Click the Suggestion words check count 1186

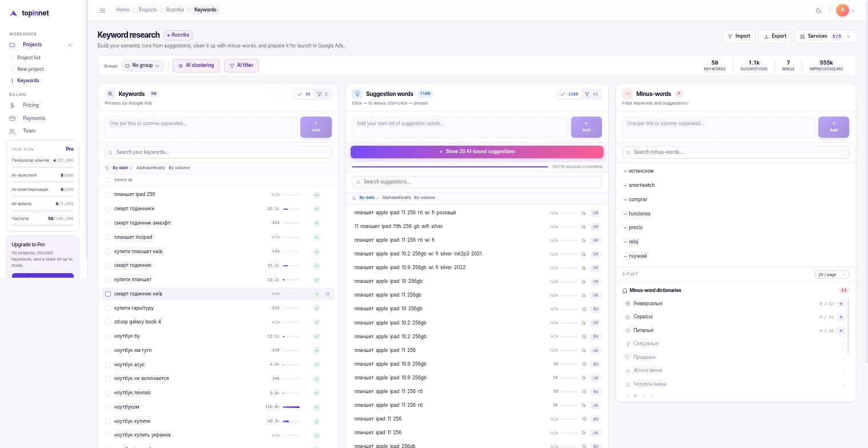click(x=569, y=94)
